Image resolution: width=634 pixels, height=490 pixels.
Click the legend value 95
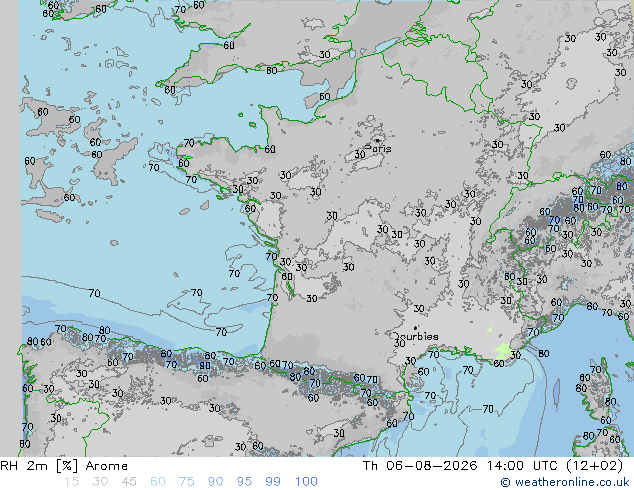click(244, 482)
